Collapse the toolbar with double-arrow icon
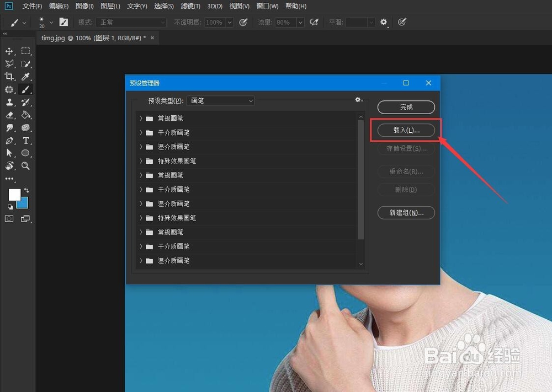The image size is (552, 392). point(4,34)
